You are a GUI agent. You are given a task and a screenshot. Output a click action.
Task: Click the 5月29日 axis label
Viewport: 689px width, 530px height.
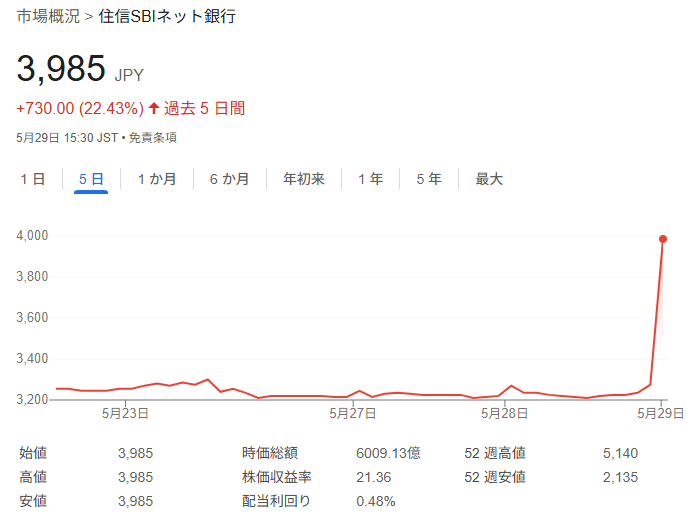[x=661, y=414]
